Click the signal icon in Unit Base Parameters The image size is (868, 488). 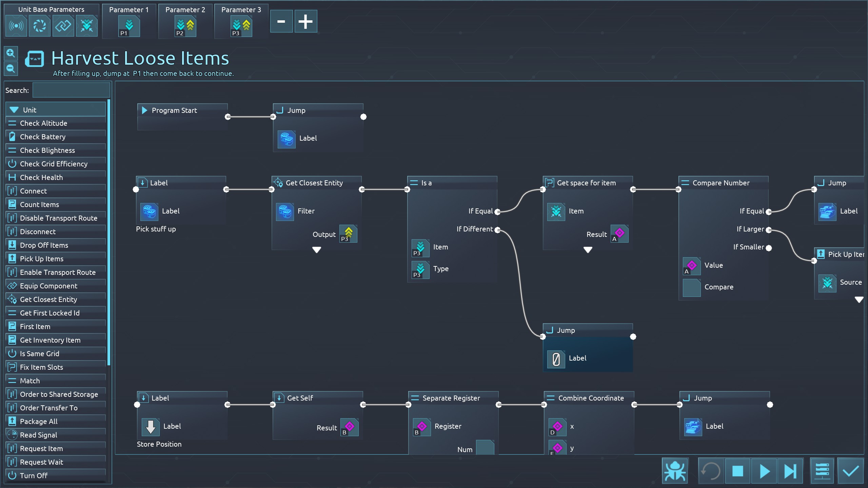pos(16,26)
